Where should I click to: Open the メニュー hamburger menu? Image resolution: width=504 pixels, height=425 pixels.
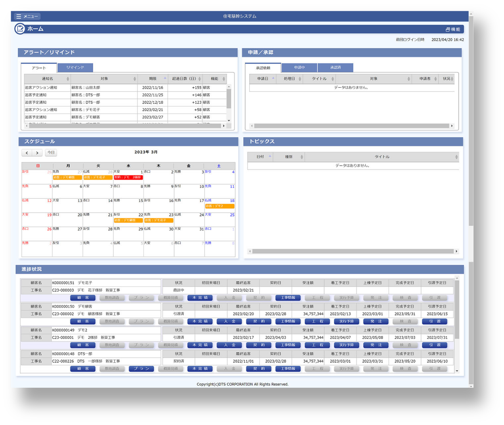[27, 16]
